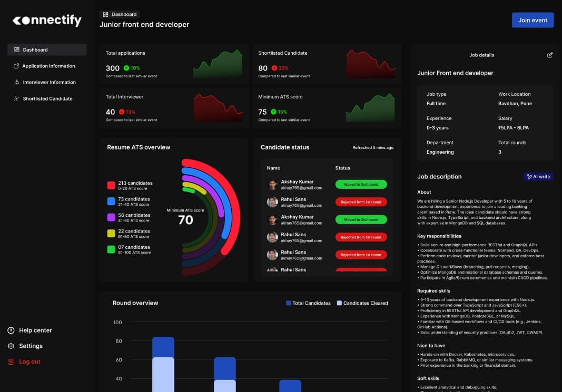562x392 pixels.
Task: Click the Join event button
Action: click(x=533, y=20)
